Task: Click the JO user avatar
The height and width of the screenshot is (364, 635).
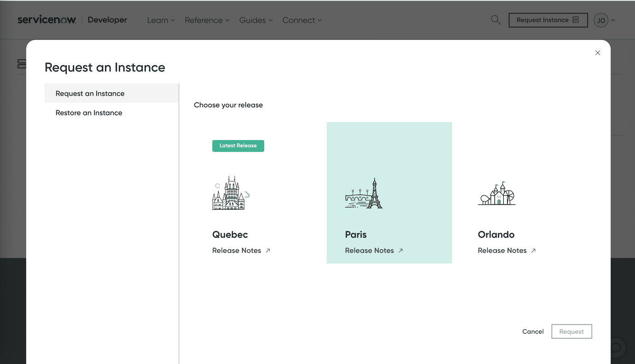Action: [x=601, y=20]
